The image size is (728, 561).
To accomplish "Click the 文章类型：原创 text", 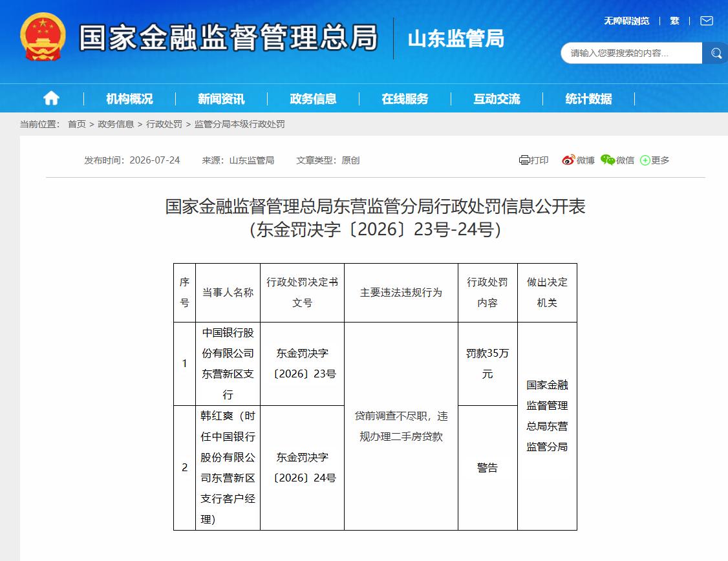I will [328, 160].
